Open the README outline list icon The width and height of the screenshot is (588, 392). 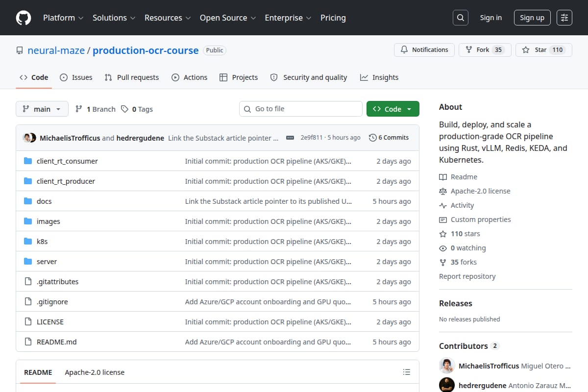pos(406,372)
